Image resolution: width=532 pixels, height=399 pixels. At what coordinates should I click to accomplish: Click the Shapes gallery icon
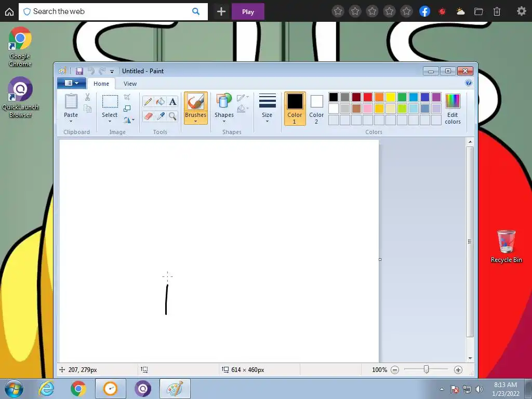click(x=224, y=101)
